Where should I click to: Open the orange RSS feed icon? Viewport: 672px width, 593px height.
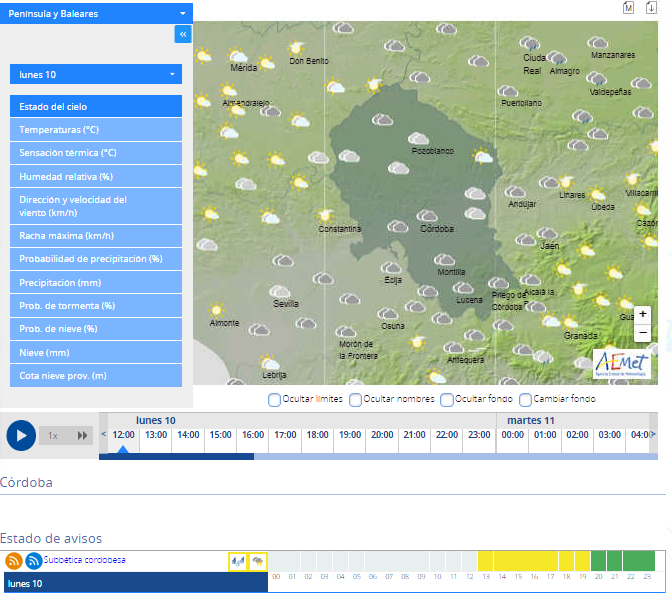[14, 561]
